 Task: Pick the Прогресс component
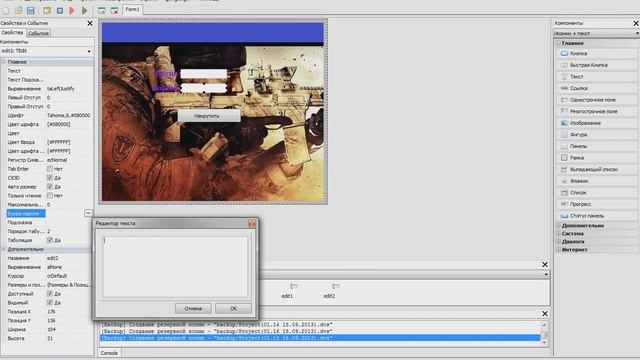(x=597, y=204)
